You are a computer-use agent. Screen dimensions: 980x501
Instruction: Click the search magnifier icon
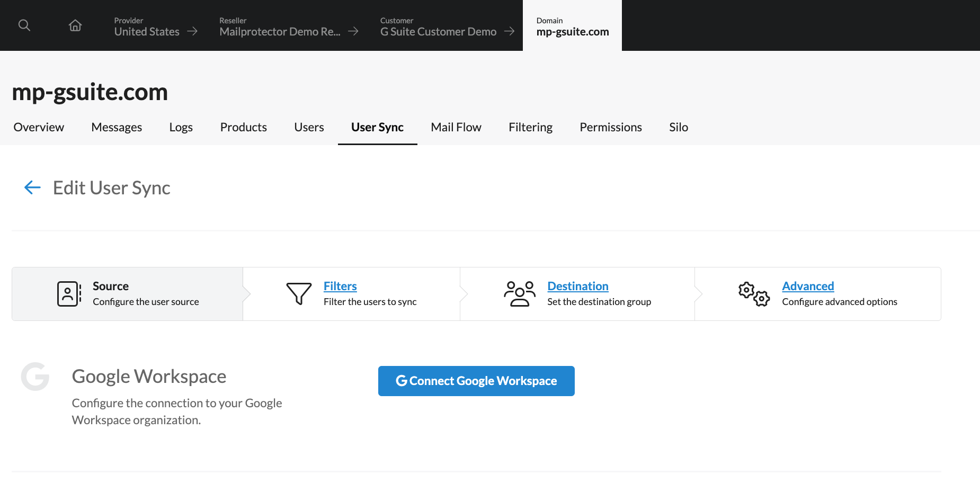24,25
